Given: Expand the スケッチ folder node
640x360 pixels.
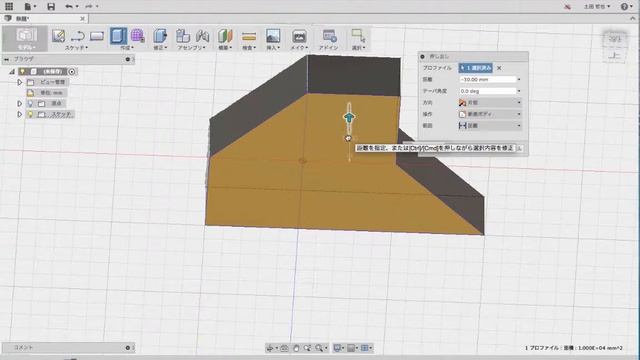Looking at the screenshot, I should [19, 114].
